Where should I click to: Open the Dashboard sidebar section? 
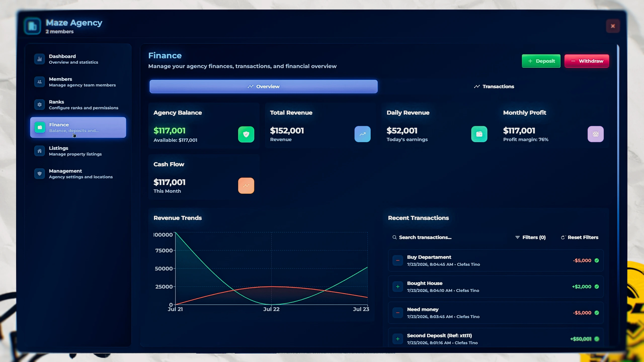pos(78,59)
